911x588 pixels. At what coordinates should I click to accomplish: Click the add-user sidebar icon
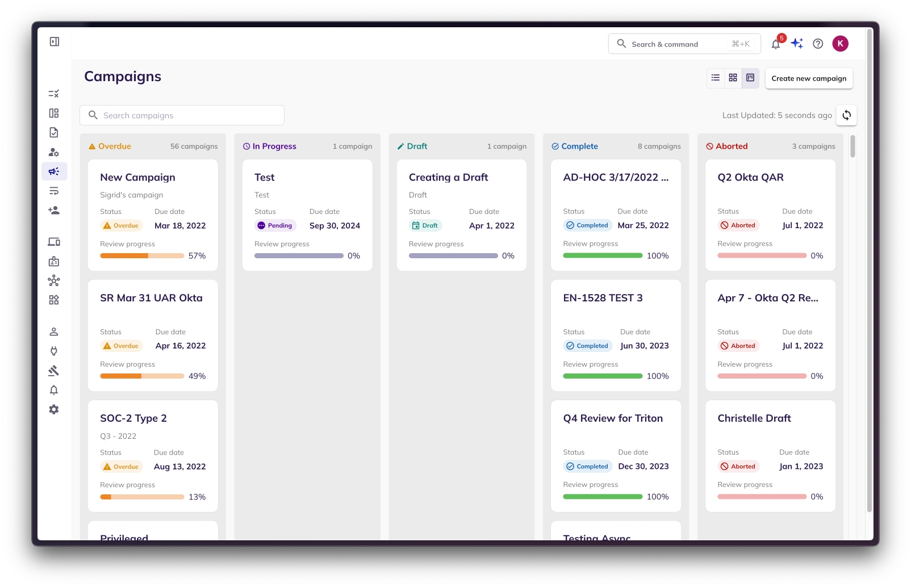click(54, 211)
